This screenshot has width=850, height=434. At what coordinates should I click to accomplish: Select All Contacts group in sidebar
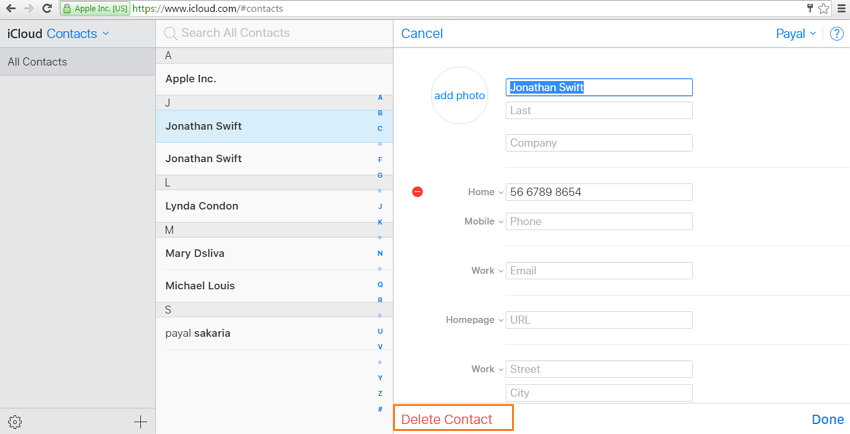(x=38, y=62)
